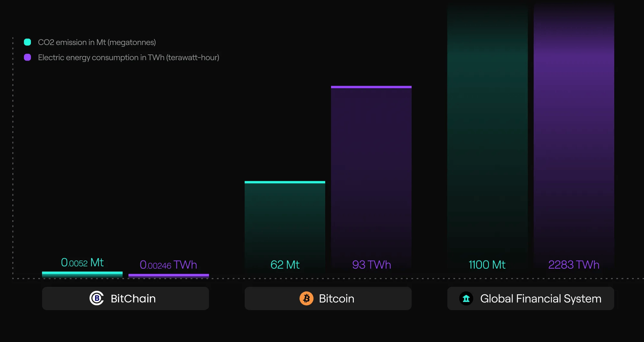This screenshot has width=644, height=342.
Task: Click the BitChain logo icon
Action: tap(97, 298)
